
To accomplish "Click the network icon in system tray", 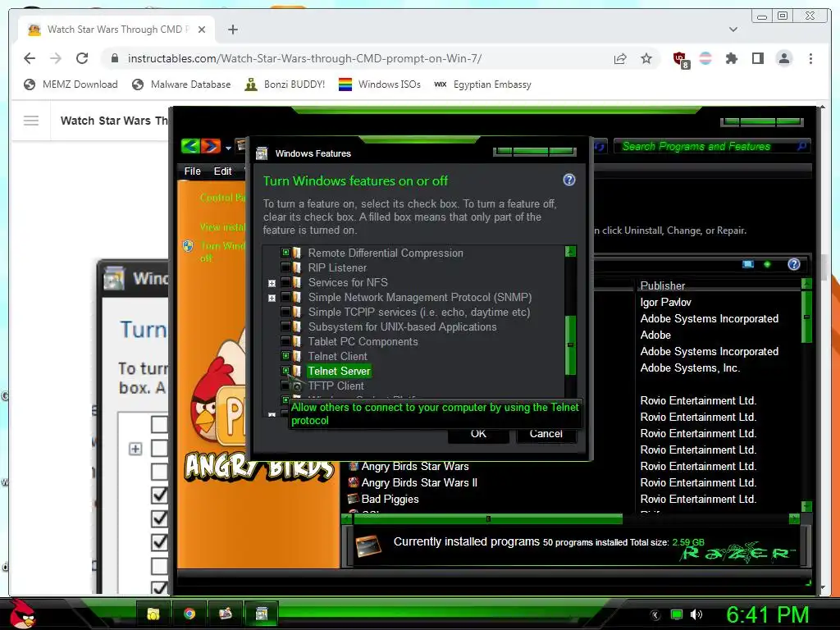I will pyautogui.click(x=677, y=614).
